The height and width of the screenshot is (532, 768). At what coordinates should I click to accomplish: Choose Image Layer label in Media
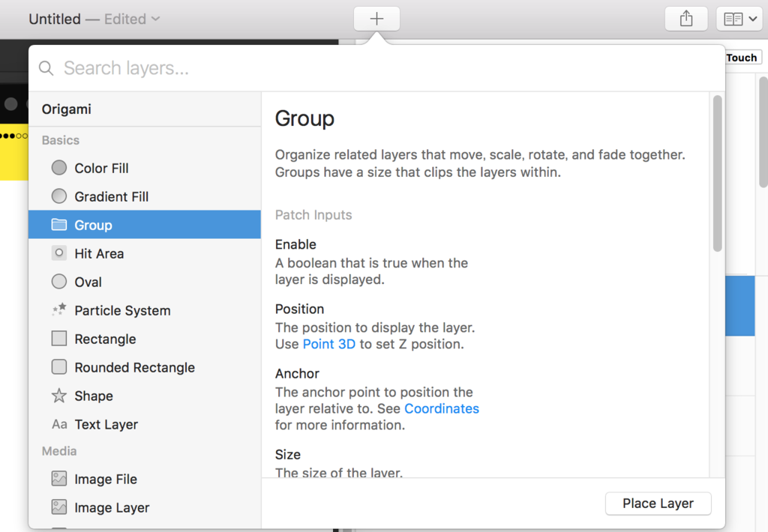pyautogui.click(x=112, y=508)
